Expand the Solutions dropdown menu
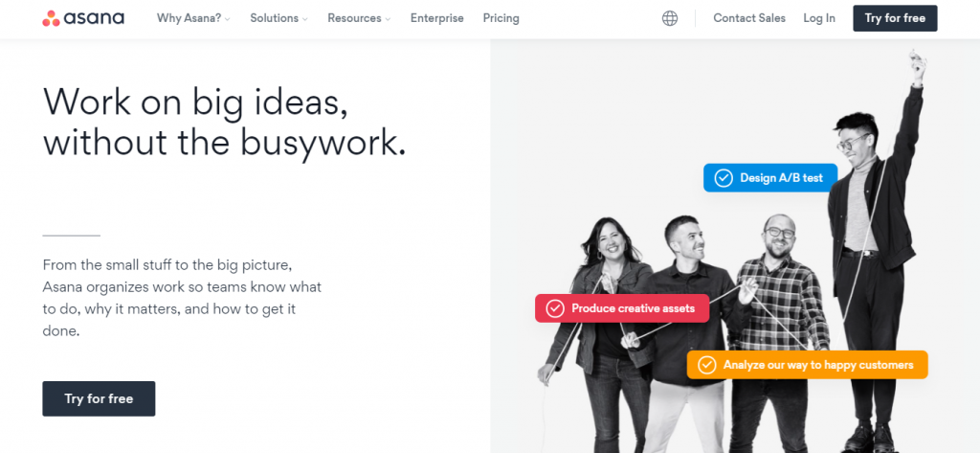The image size is (980, 453). pyautogui.click(x=278, y=18)
